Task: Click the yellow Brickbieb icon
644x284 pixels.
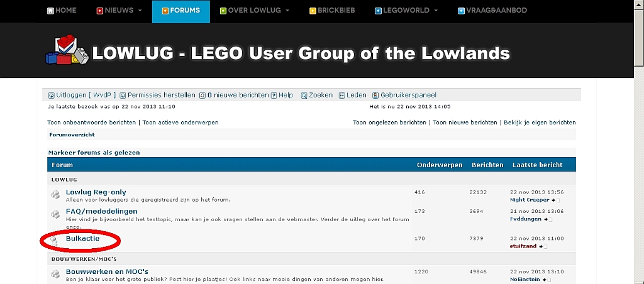Action: point(313,11)
